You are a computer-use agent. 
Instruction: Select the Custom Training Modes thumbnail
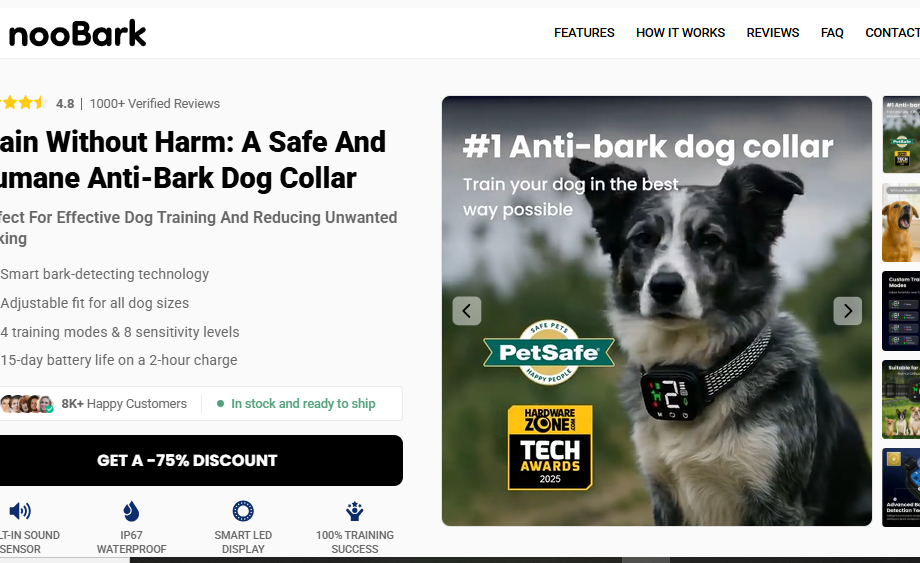(x=901, y=311)
